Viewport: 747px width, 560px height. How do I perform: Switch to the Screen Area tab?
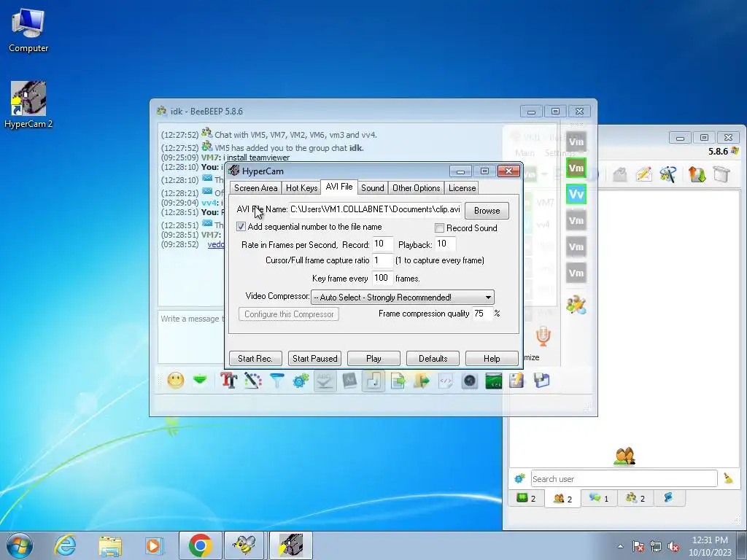[x=255, y=188]
